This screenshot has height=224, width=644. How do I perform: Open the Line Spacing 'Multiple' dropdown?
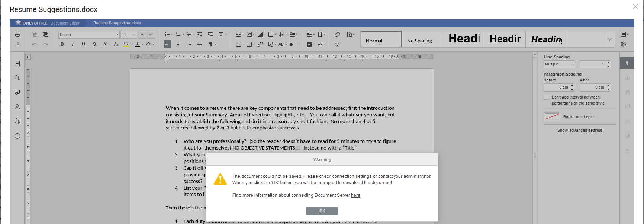click(x=559, y=64)
